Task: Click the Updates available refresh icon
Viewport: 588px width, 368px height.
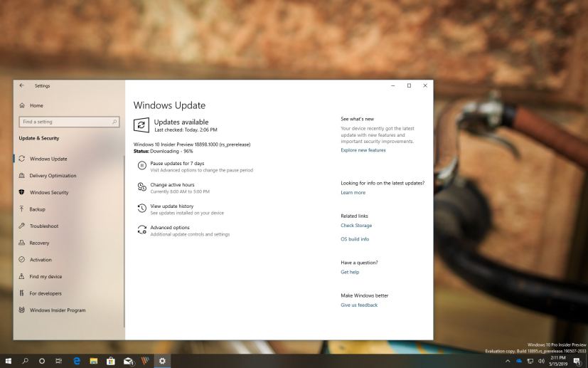Action: coord(141,125)
